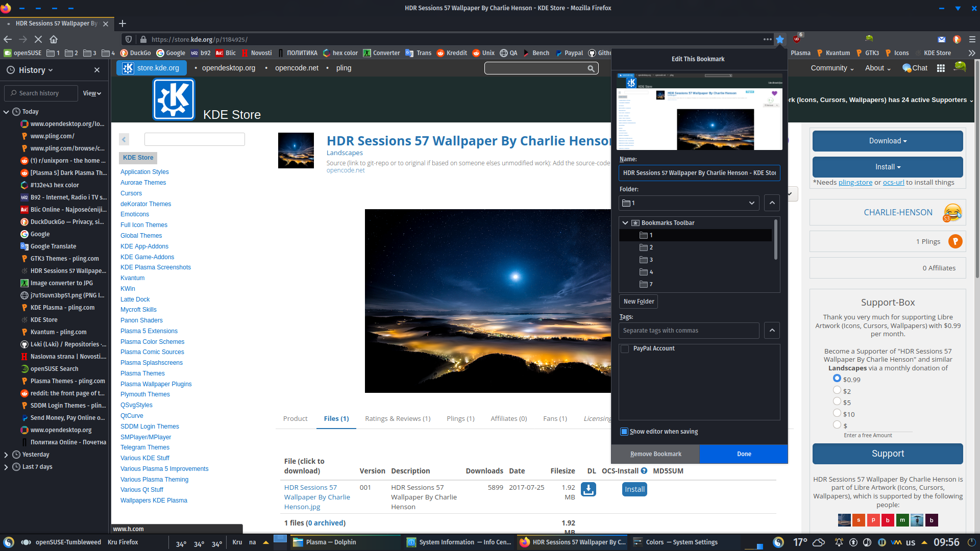This screenshot has height=551, width=980.
Task: Click the OCS-Install help question icon
Action: (644, 471)
